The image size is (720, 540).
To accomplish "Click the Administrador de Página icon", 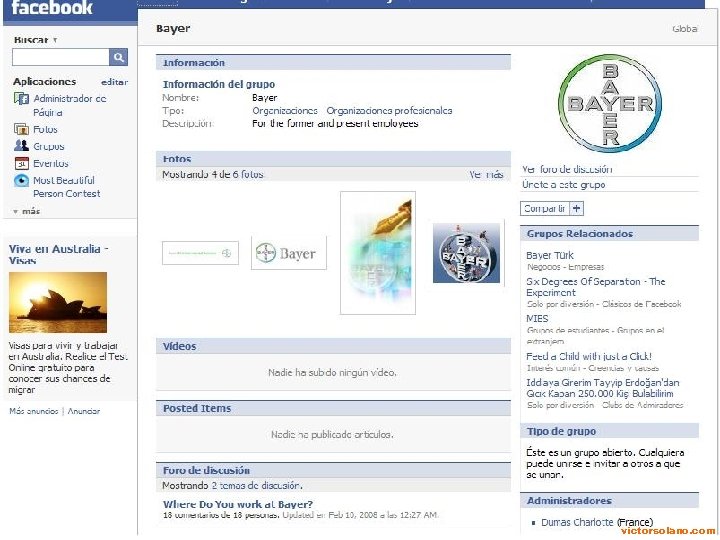I will click(x=21, y=98).
